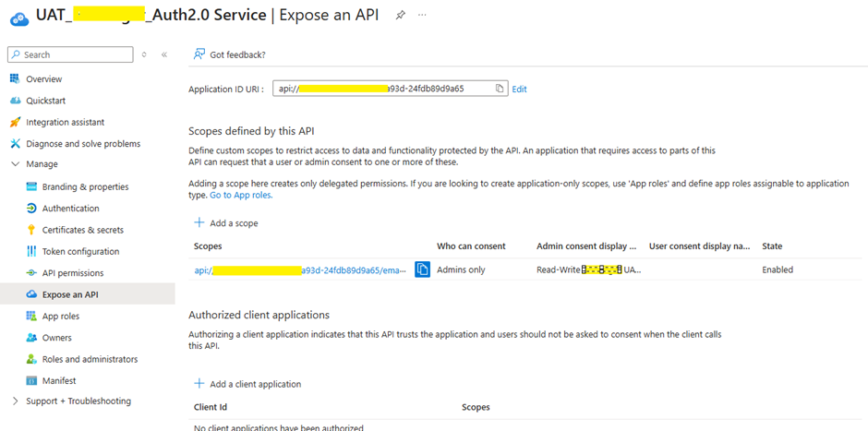Click the Client Id column header

click(x=211, y=407)
